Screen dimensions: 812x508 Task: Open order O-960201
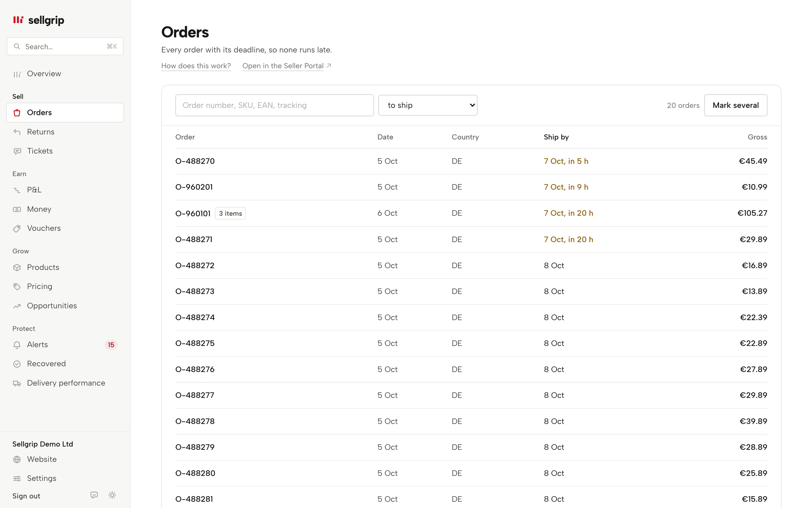point(194,187)
